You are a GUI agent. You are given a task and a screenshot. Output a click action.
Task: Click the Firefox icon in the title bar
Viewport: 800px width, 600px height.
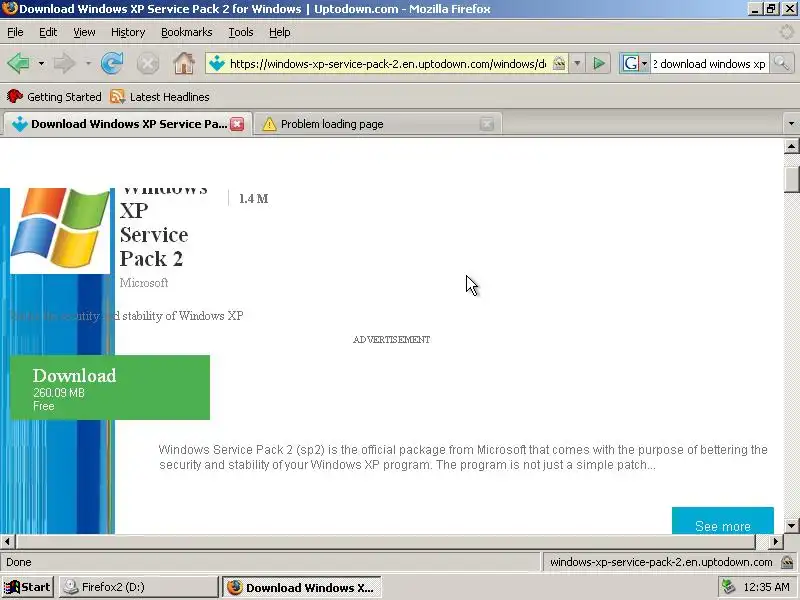(x=9, y=9)
